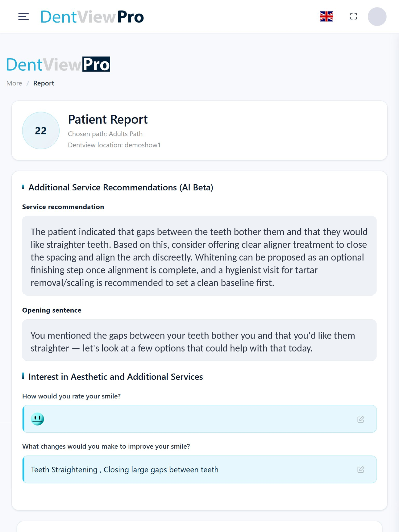This screenshot has height=532, width=399.
Task: Click Additional Service Recommendations (AI Beta) heading
Action: (x=121, y=188)
